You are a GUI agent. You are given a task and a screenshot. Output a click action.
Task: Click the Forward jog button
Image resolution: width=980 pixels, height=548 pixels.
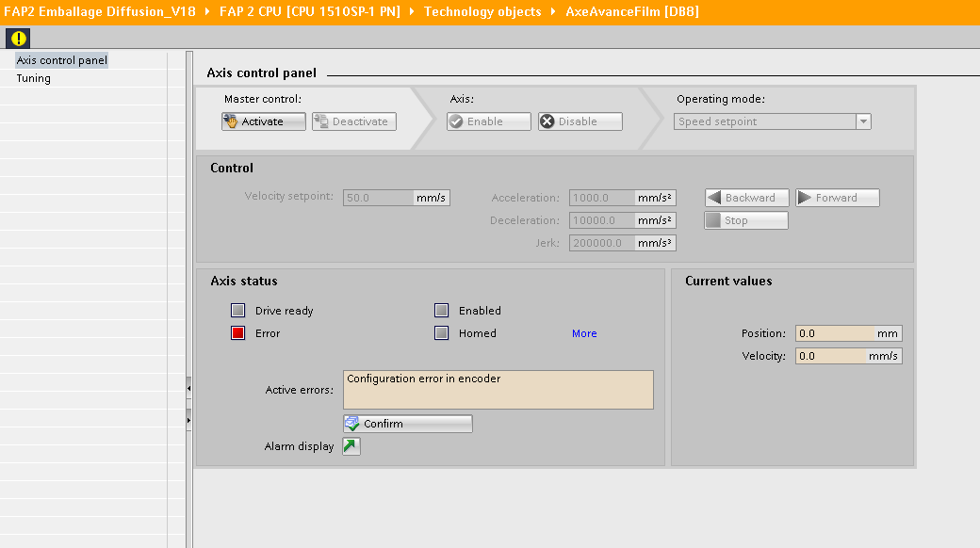(838, 198)
